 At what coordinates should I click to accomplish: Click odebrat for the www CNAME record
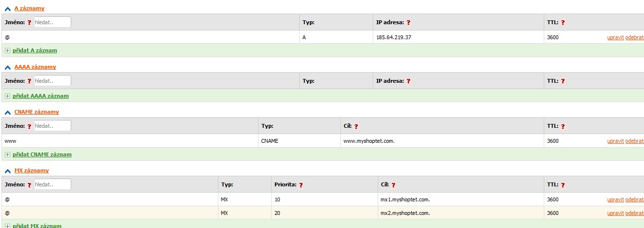point(634,141)
